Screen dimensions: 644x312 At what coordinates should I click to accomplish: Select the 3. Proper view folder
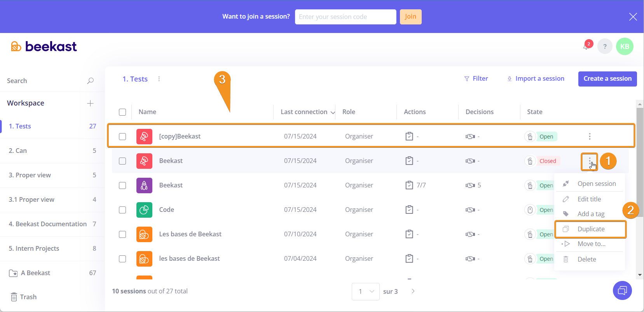pyautogui.click(x=52, y=175)
